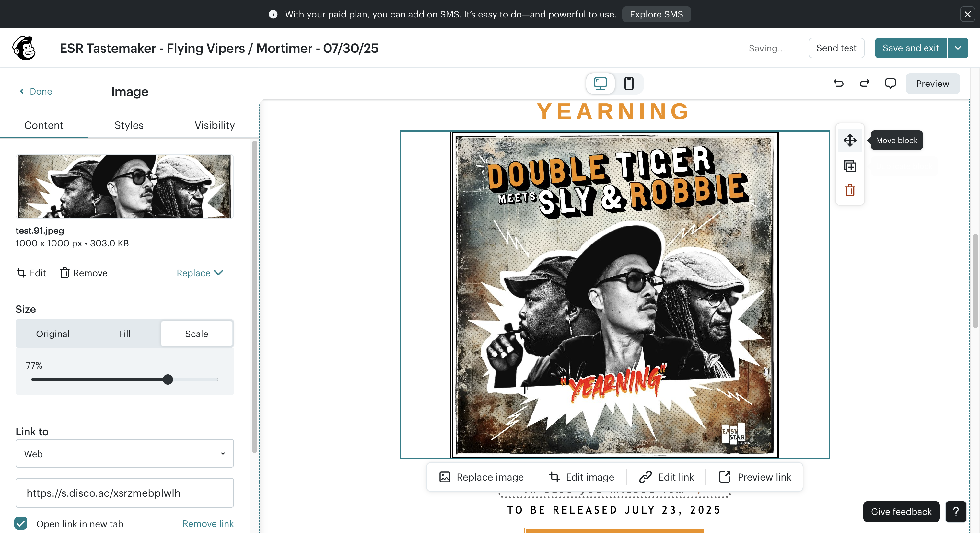Duplicate the selected image block
The height and width of the screenshot is (533, 980).
pyautogui.click(x=850, y=166)
